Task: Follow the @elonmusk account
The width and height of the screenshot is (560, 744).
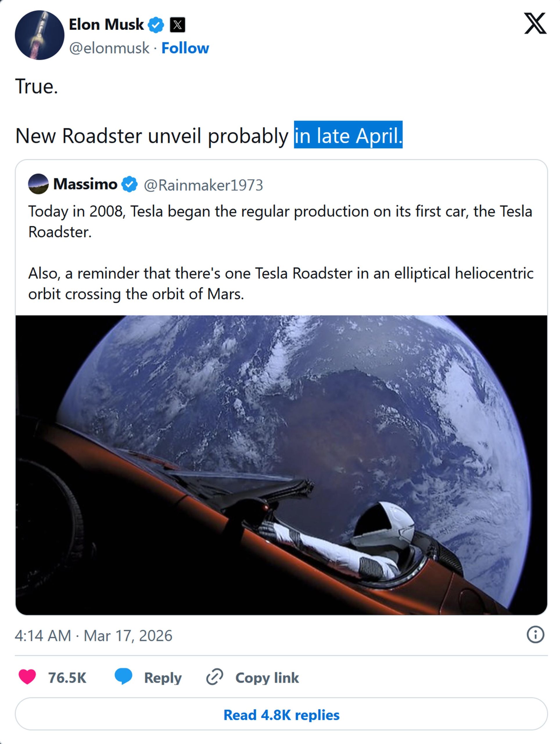Action: 185,48
